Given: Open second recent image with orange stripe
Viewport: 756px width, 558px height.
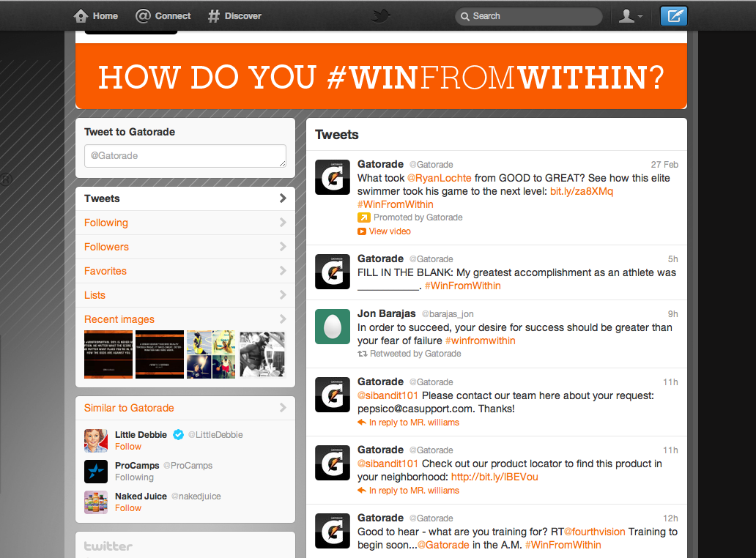Looking at the screenshot, I should [x=160, y=354].
